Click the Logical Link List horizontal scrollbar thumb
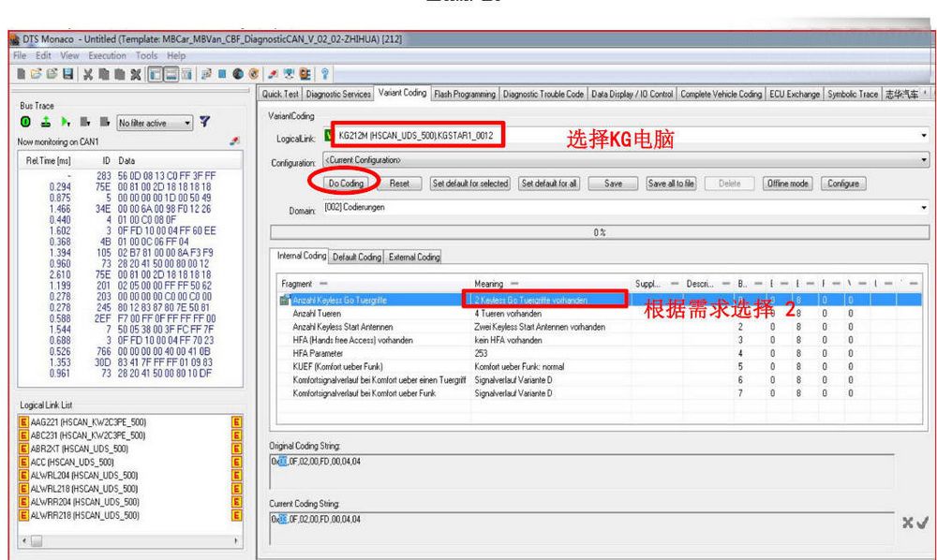The height and width of the screenshot is (560, 937). coord(37,541)
